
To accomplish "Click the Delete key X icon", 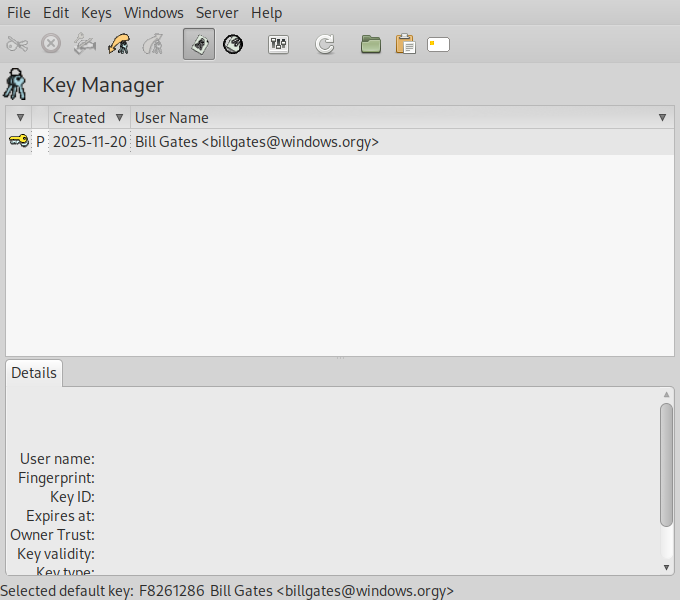I will point(51,44).
